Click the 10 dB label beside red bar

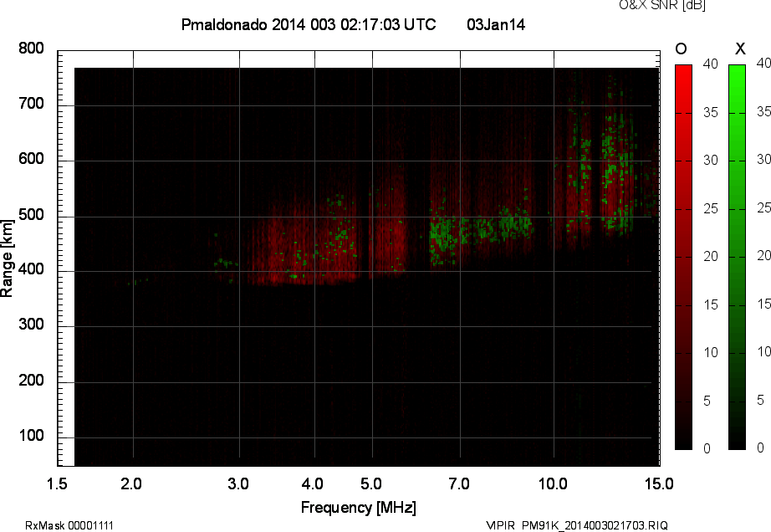[711, 352]
